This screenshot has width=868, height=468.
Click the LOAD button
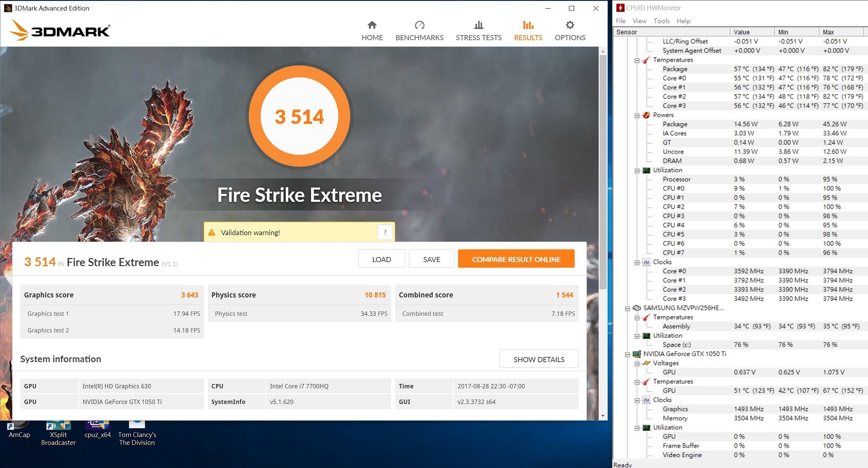(x=382, y=259)
